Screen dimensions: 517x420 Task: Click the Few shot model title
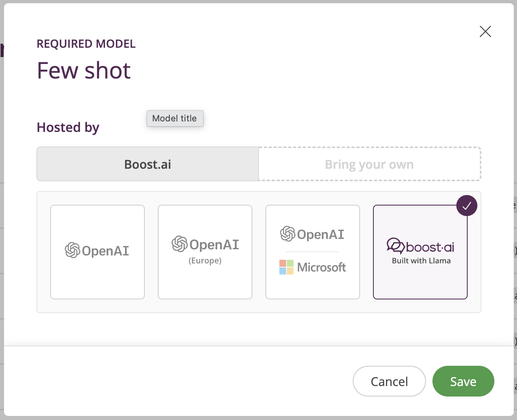pos(84,70)
